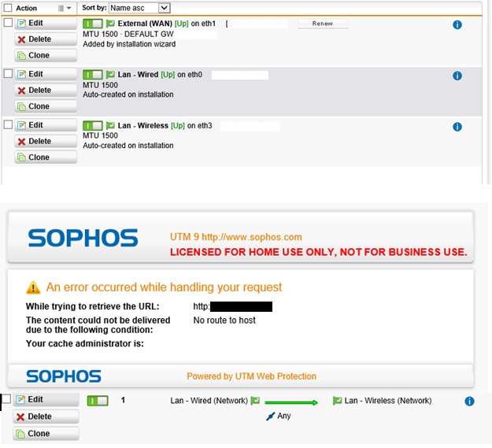This screenshot has width=492, height=448.
Task: Click the SOPHOS logo in the footer
Action: point(64,376)
